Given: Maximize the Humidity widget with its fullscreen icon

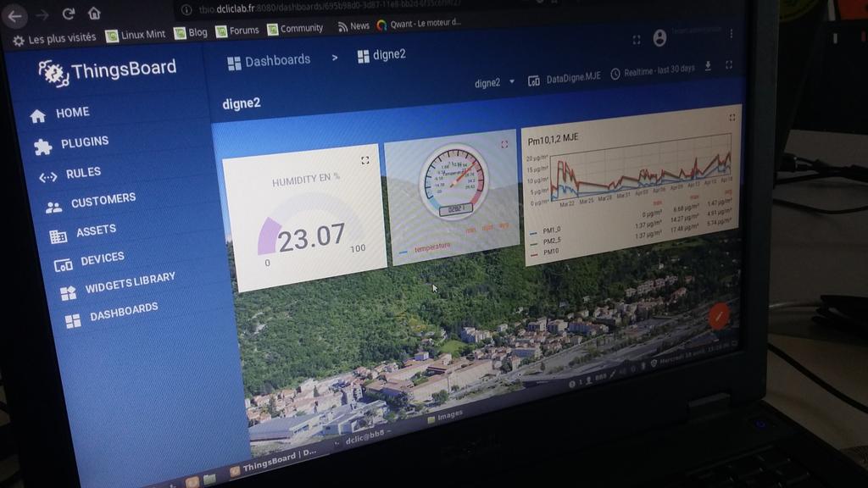Looking at the screenshot, I should [364, 160].
